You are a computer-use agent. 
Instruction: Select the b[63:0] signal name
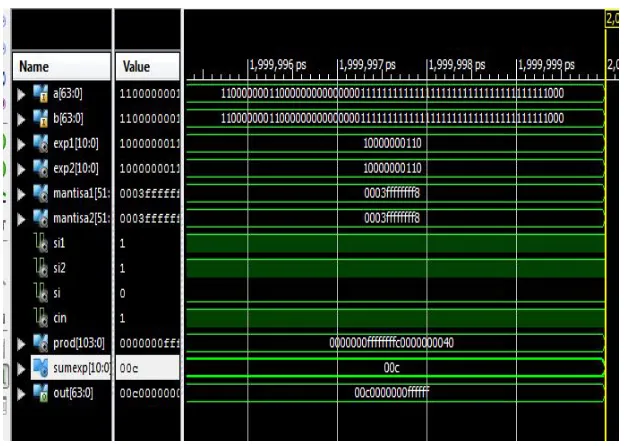(x=68, y=119)
